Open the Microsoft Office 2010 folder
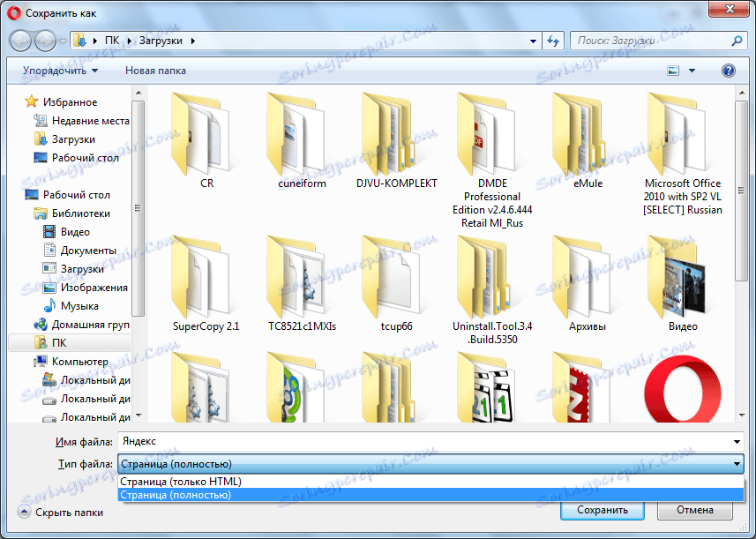Image resolution: width=756 pixels, height=539 pixels. (x=683, y=153)
